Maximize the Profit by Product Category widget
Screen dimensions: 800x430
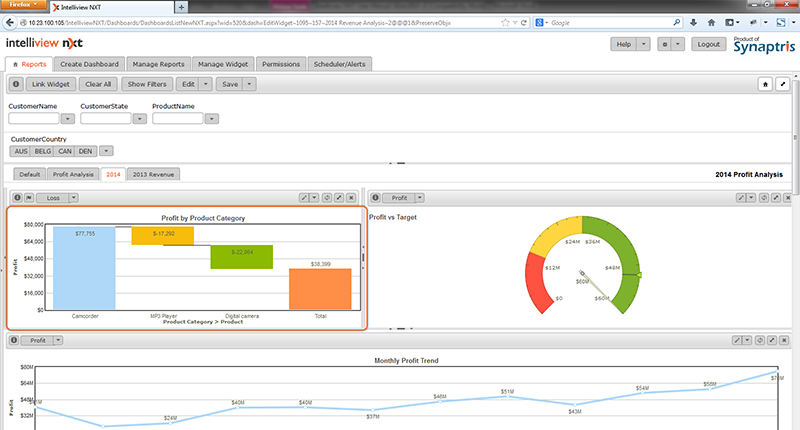tap(341, 198)
